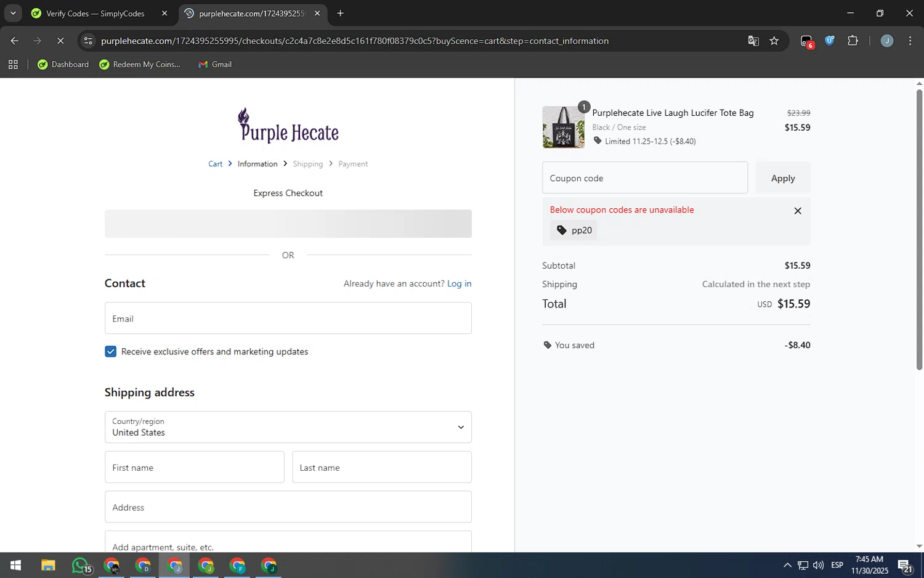Expand the Country/region dropdown

[x=288, y=427]
